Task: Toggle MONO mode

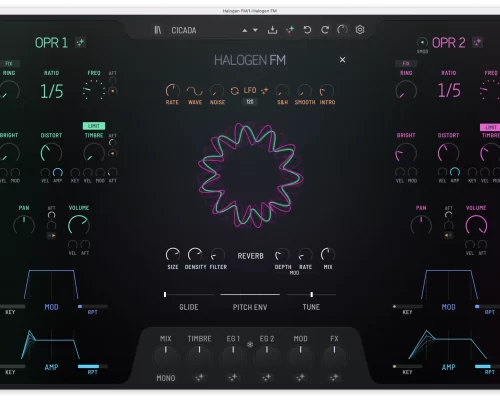Action: [166, 378]
